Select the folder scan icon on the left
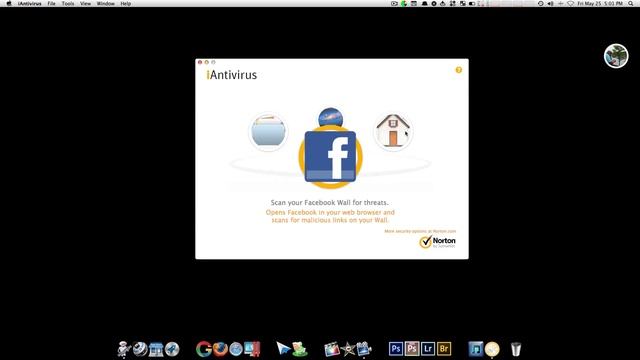 point(268,132)
